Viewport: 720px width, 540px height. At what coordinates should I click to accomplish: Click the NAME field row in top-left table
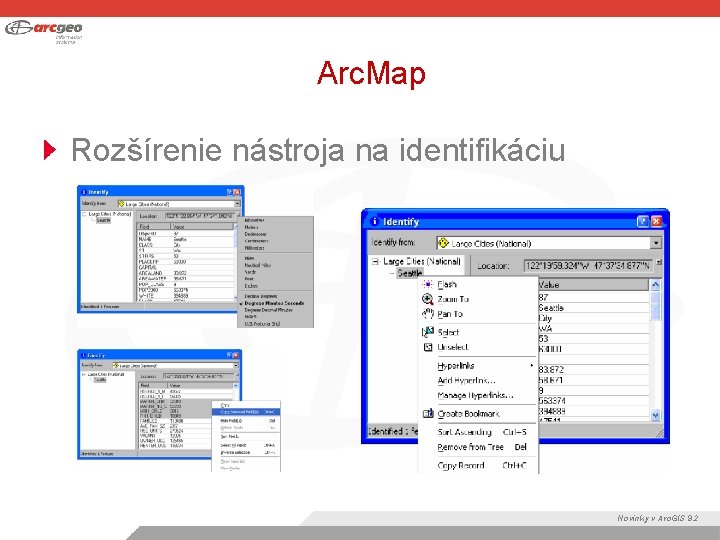point(186,239)
